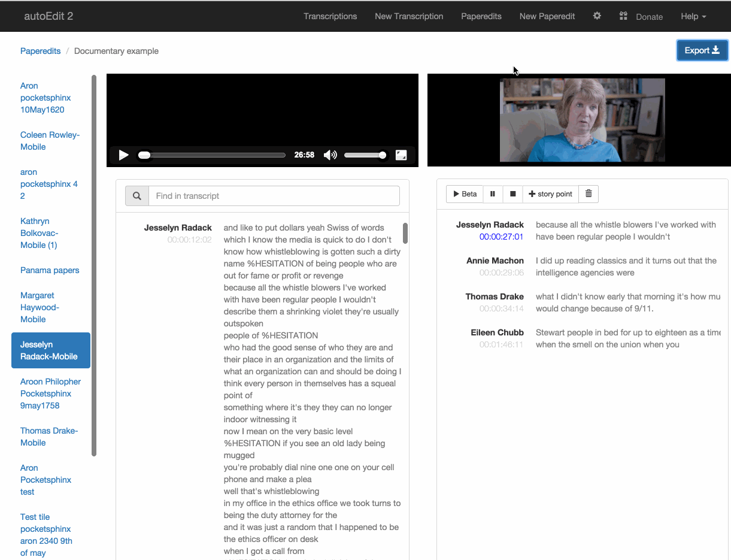Click the Donate gift link

641,17
